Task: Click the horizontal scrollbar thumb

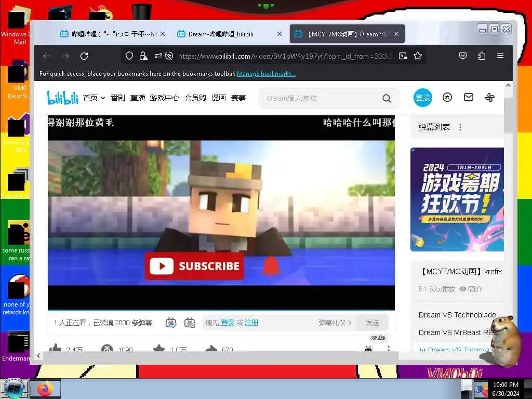Action: tap(220, 355)
